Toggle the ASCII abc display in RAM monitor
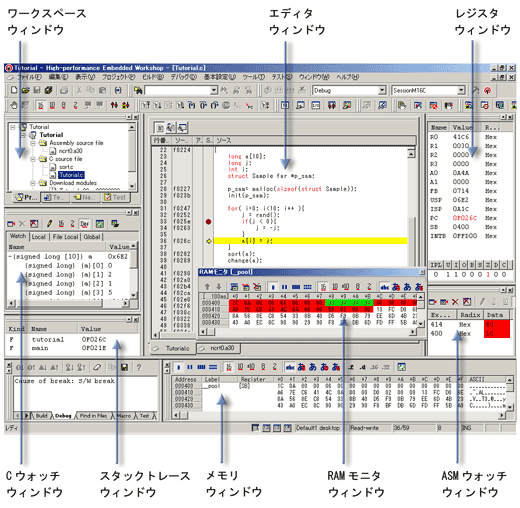 click(x=384, y=287)
